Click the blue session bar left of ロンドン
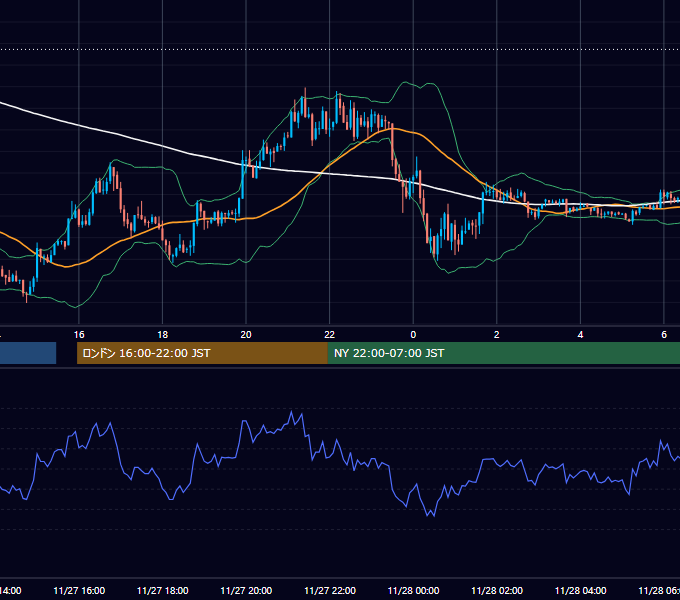The width and height of the screenshot is (680, 600). tap(28, 353)
